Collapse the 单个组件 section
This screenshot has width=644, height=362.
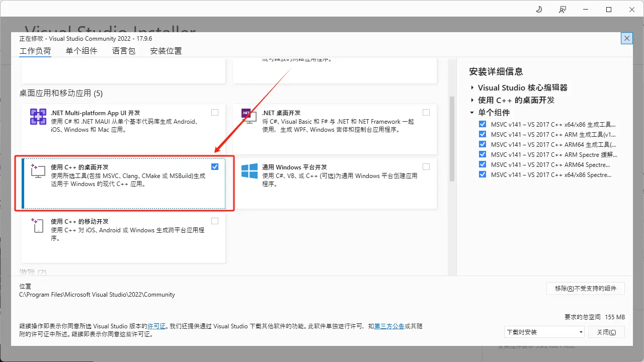tap(472, 113)
